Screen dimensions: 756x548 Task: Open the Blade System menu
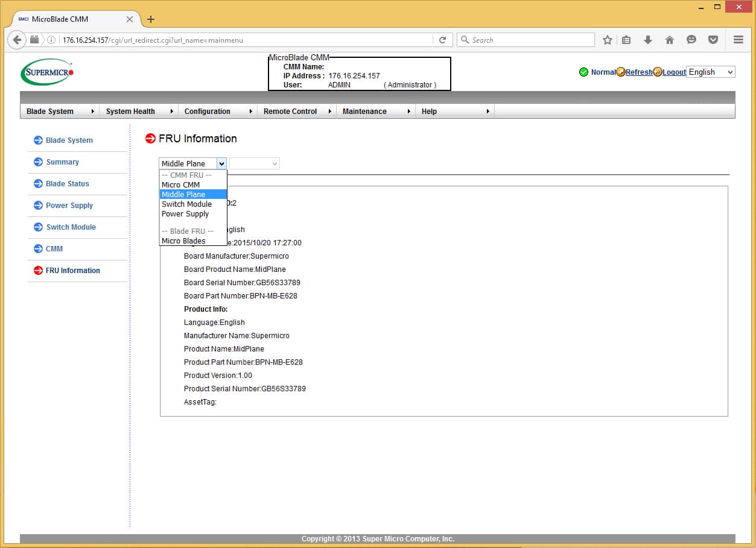coord(60,112)
